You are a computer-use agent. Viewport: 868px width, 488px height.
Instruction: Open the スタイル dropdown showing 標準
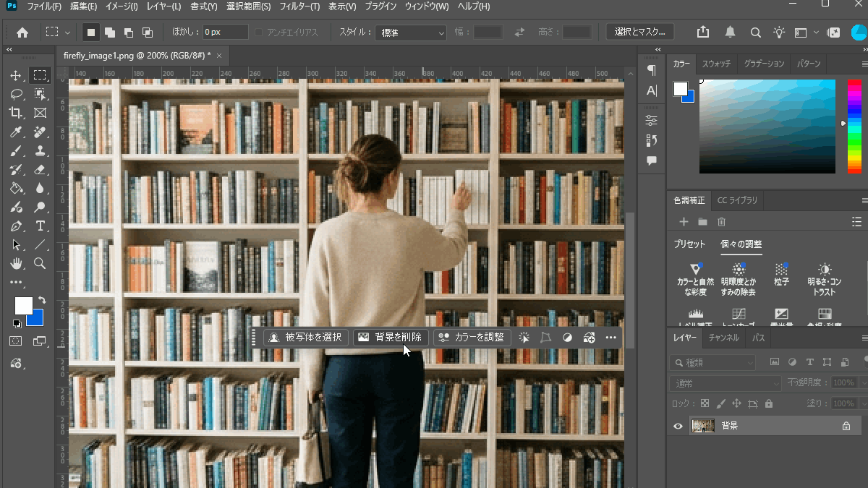(412, 33)
